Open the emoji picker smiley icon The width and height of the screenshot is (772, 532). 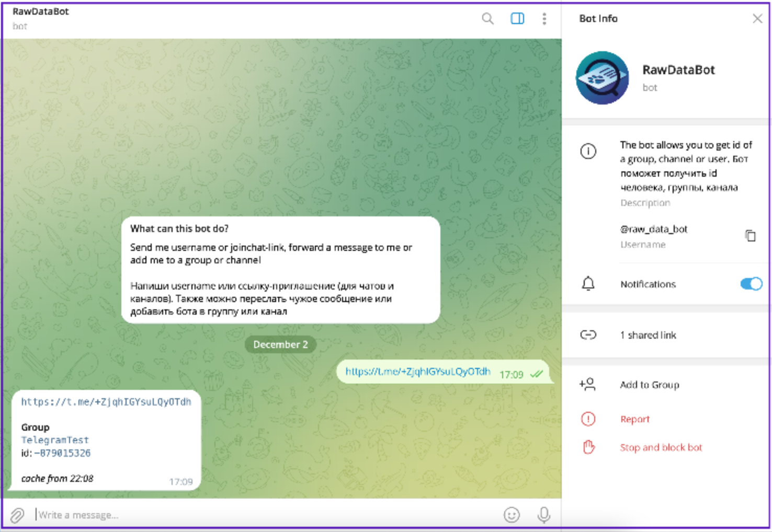click(512, 515)
